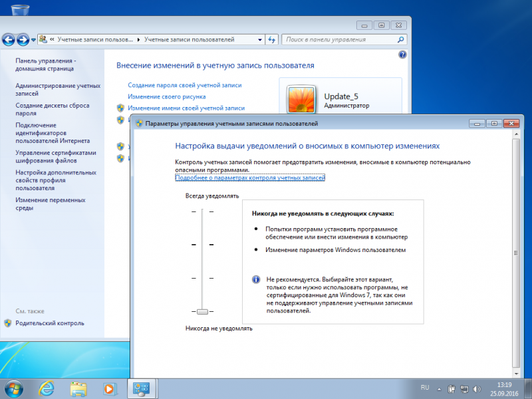The height and width of the screenshot is (399, 532).
Task: Open 'Подробнее о параметрах контроля учетных записей'
Action: click(250, 178)
